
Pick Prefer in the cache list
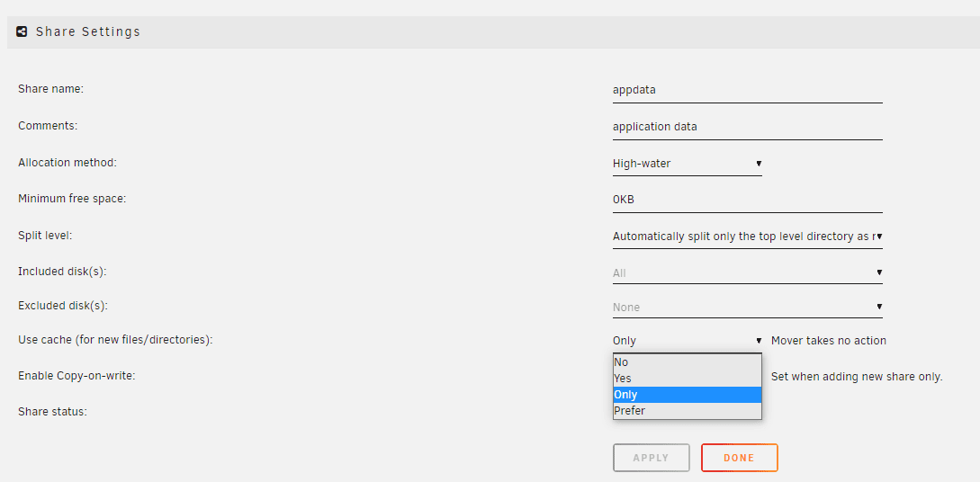click(x=688, y=411)
